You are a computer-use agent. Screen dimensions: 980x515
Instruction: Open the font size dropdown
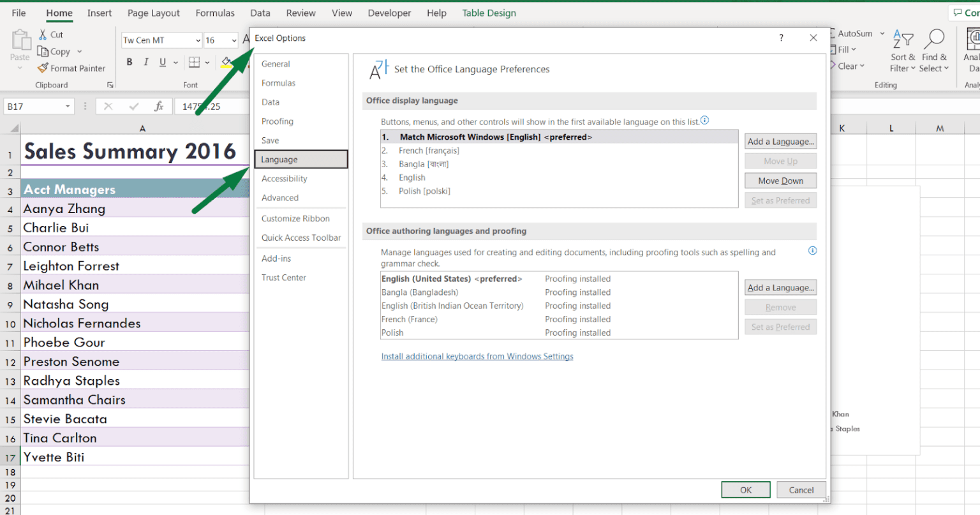pyautogui.click(x=234, y=40)
